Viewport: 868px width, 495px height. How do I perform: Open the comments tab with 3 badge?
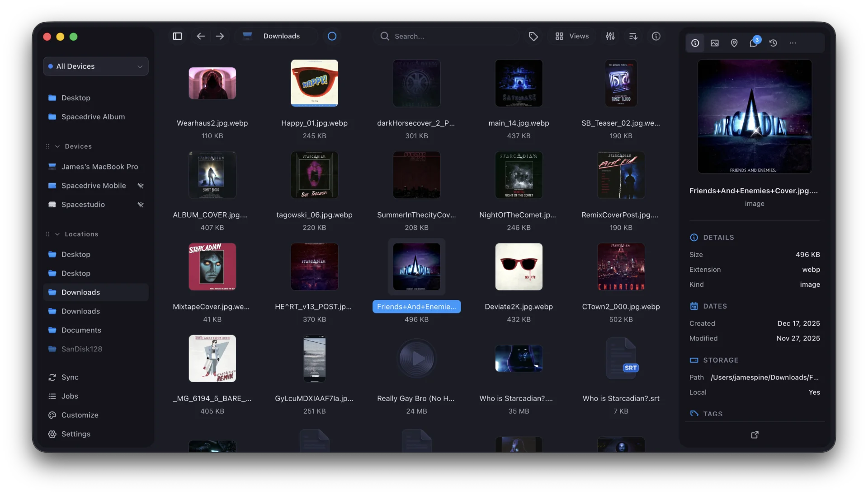coord(754,42)
